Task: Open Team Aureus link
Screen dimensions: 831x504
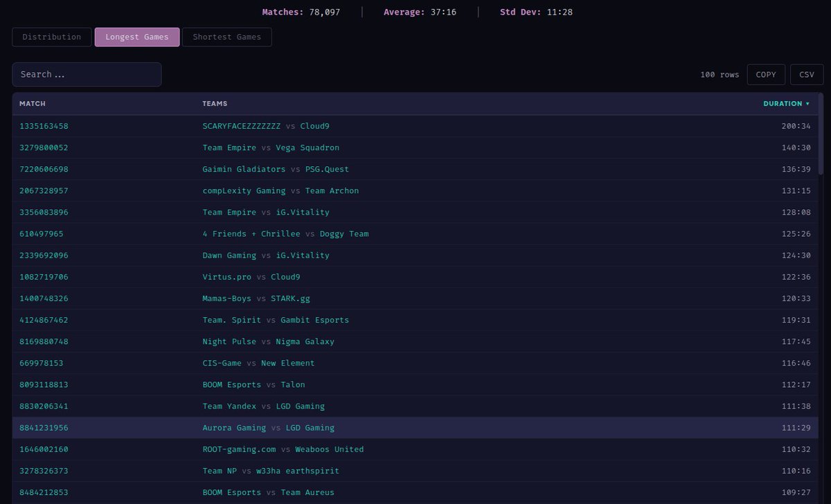Action: (x=307, y=492)
